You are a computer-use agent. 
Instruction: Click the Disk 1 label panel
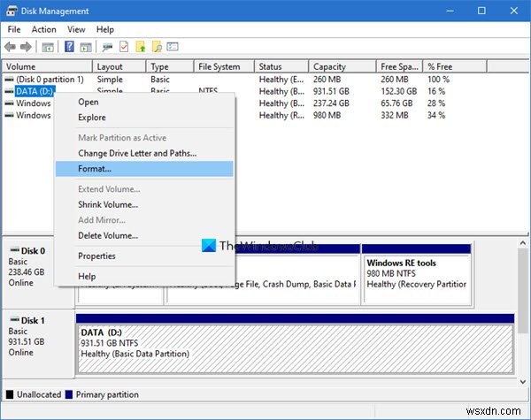[38, 343]
